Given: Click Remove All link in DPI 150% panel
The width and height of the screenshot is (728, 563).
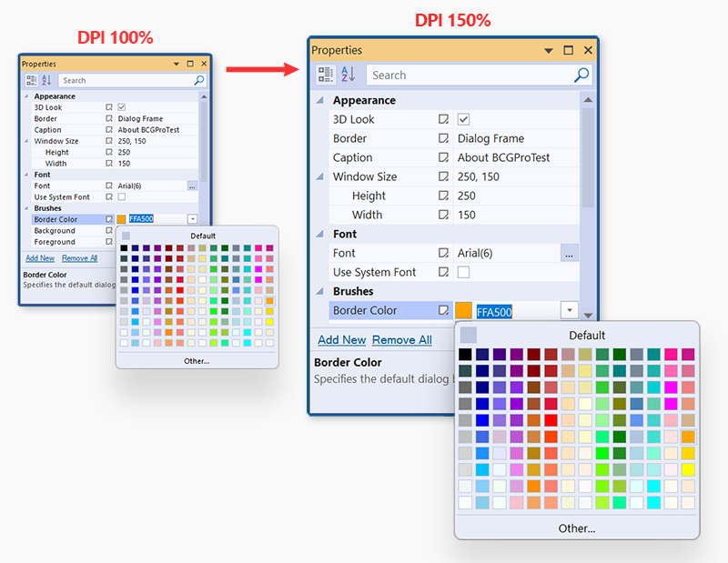Looking at the screenshot, I should click(402, 340).
